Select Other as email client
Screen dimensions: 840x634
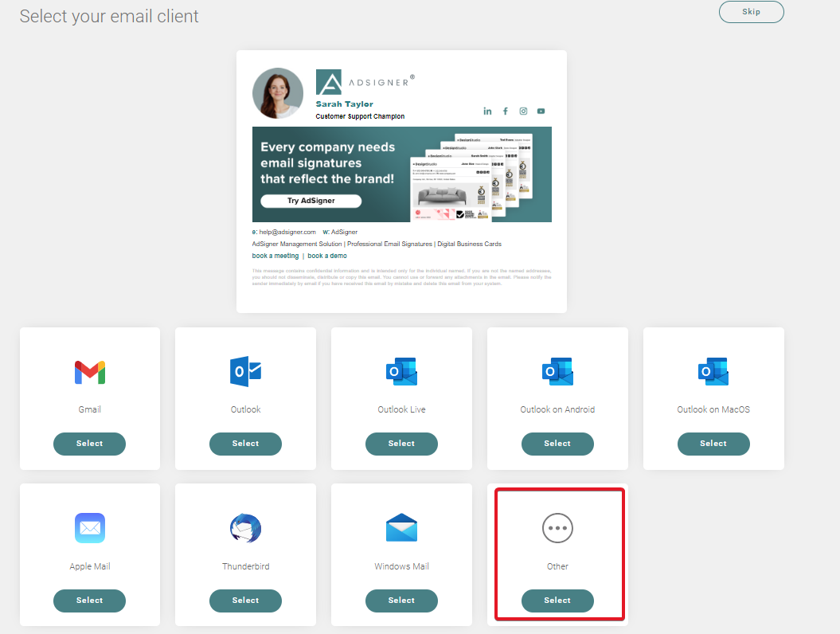[x=557, y=601]
